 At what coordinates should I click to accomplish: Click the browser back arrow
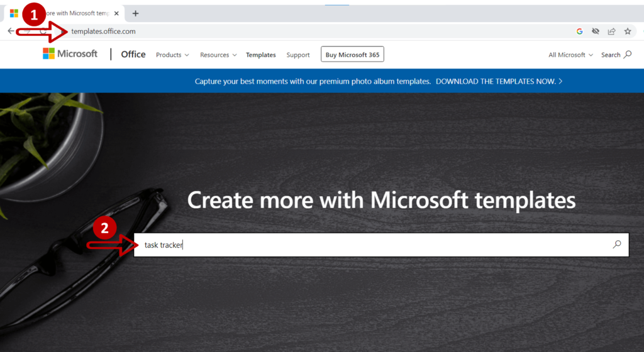click(11, 31)
